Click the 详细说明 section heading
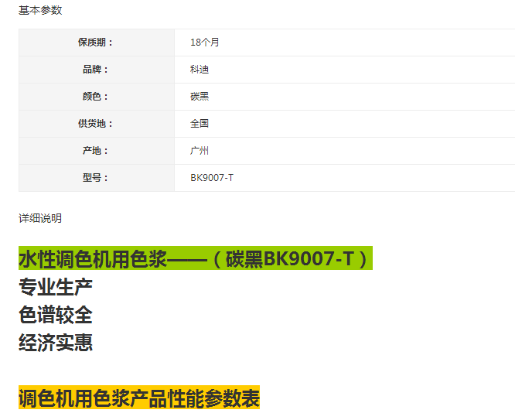The width and height of the screenshot is (515, 420). (40, 218)
